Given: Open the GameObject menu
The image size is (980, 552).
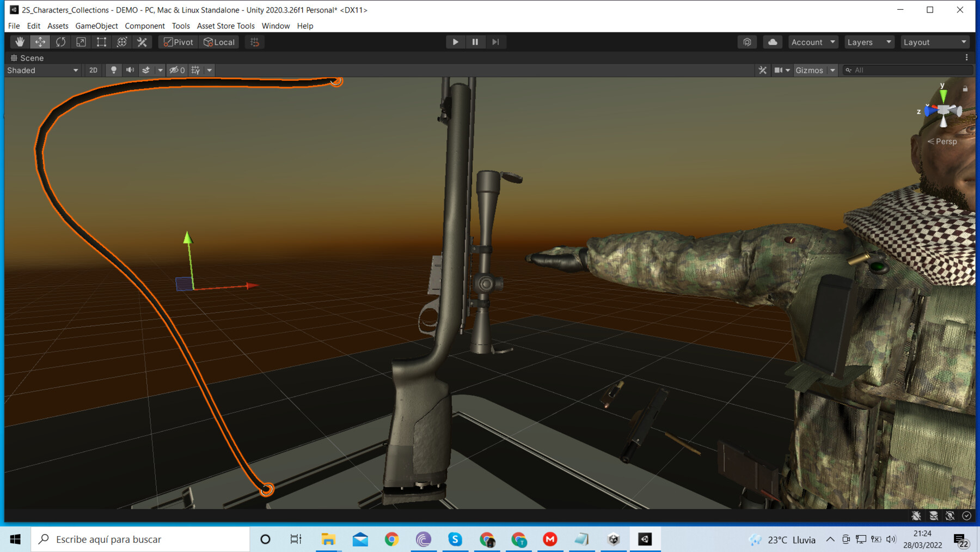Looking at the screenshot, I should [96, 26].
